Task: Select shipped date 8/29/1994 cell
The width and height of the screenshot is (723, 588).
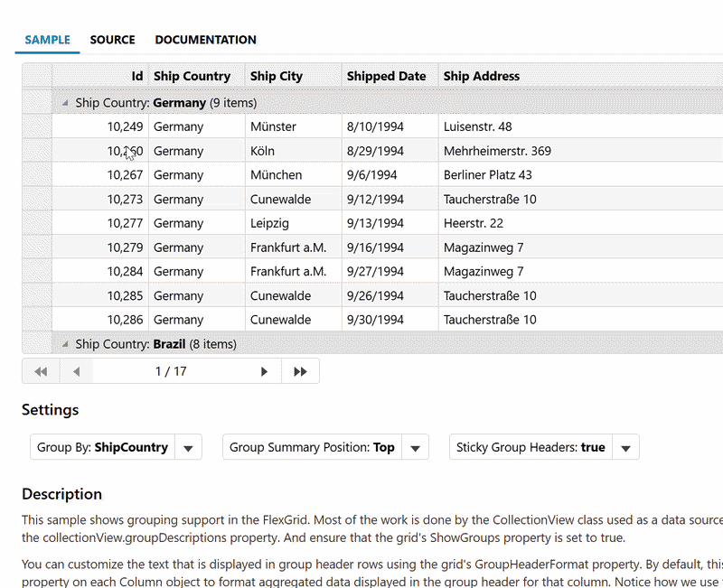Action: pos(390,151)
